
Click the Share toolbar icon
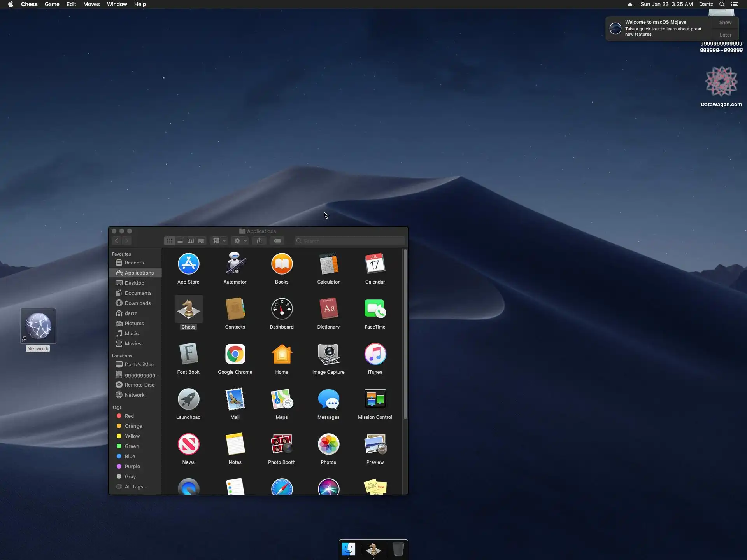[x=259, y=241]
